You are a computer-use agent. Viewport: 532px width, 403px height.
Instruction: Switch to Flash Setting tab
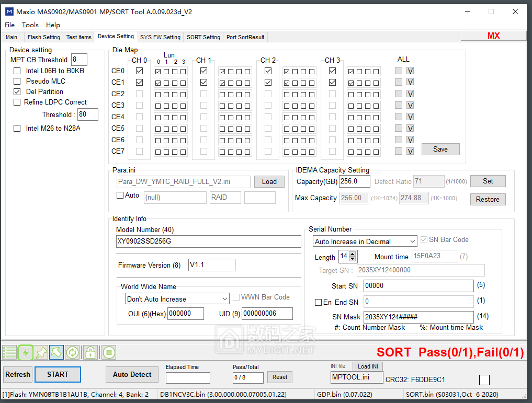pos(44,37)
